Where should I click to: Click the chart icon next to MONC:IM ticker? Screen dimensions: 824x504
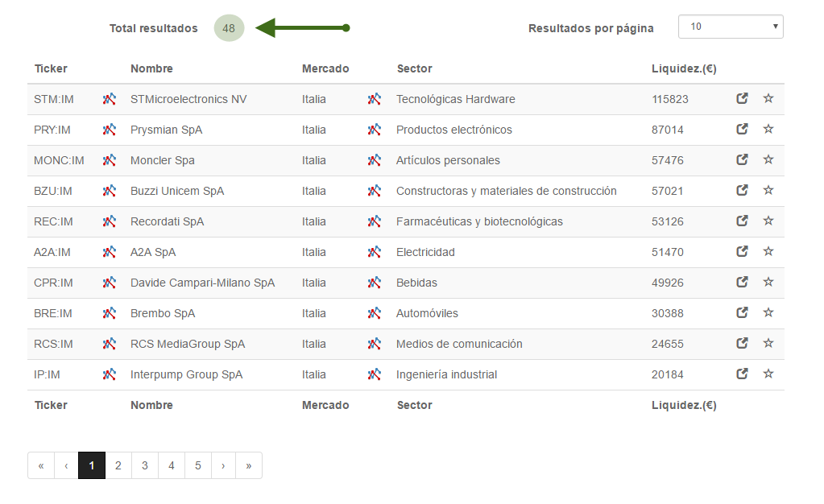110,159
